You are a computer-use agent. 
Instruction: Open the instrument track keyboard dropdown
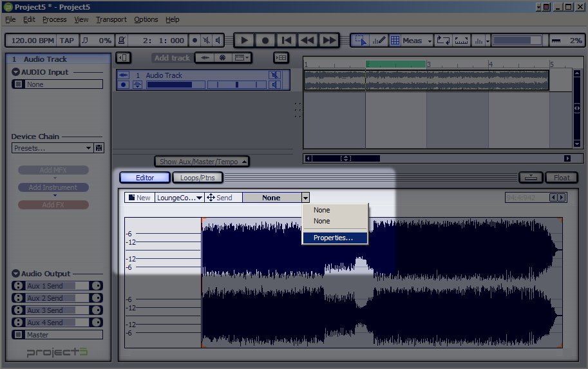[x=241, y=58]
